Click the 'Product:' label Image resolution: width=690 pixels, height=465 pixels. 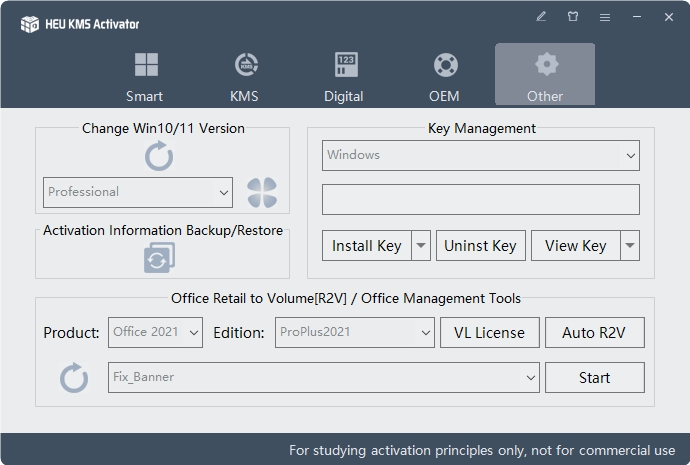[x=71, y=333]
